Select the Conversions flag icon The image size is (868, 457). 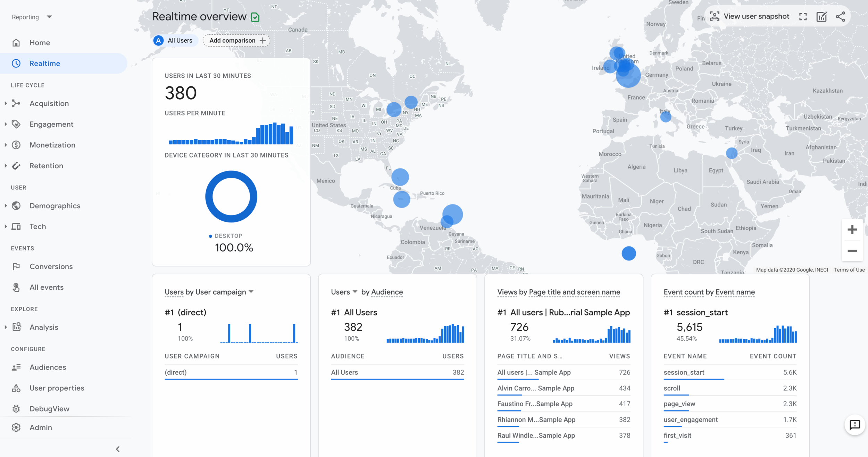click(16, 266)
